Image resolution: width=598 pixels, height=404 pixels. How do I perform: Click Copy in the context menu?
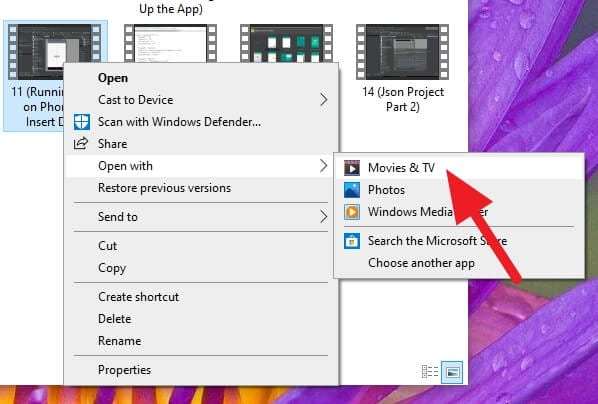112,268
